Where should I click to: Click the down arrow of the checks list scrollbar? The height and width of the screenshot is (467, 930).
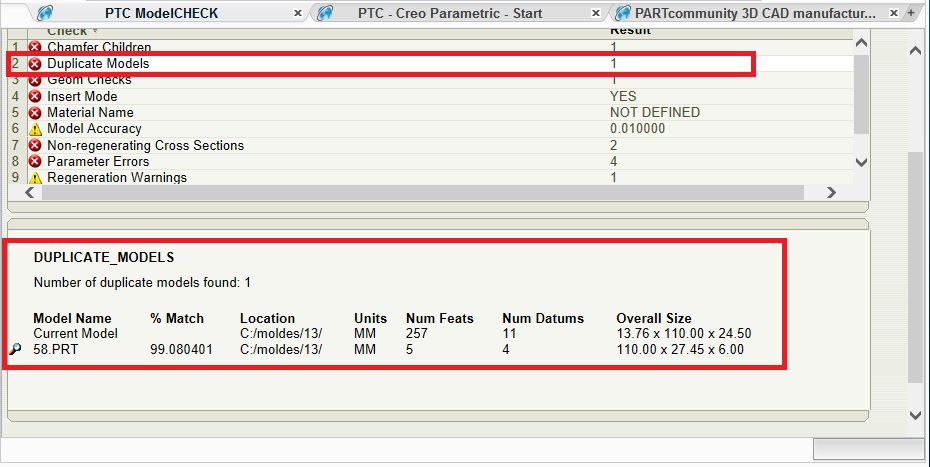[x=861, y=162]
